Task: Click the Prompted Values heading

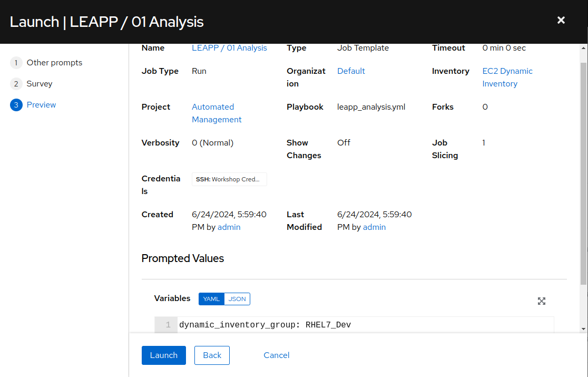Action: pos(183,258)
